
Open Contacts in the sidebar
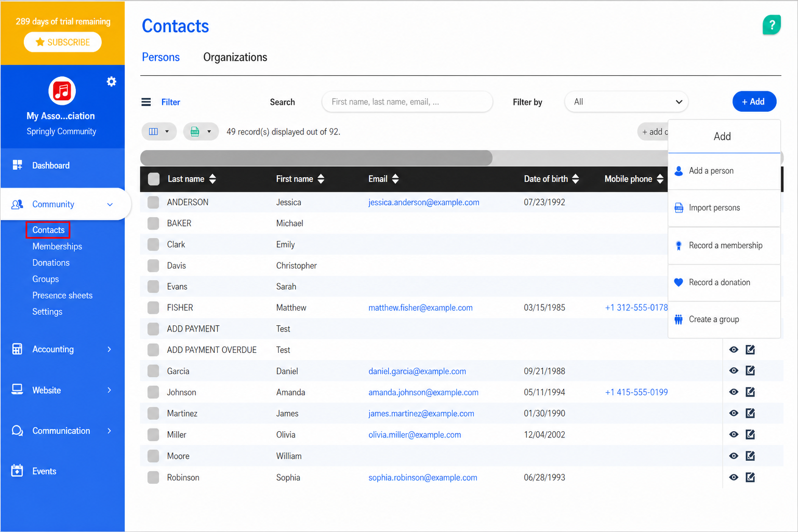(48, 230)
